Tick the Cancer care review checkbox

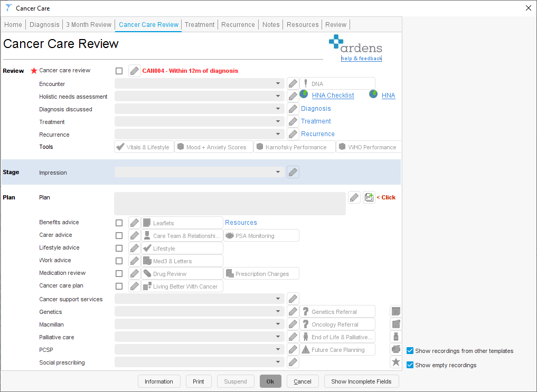pos(119,70)
